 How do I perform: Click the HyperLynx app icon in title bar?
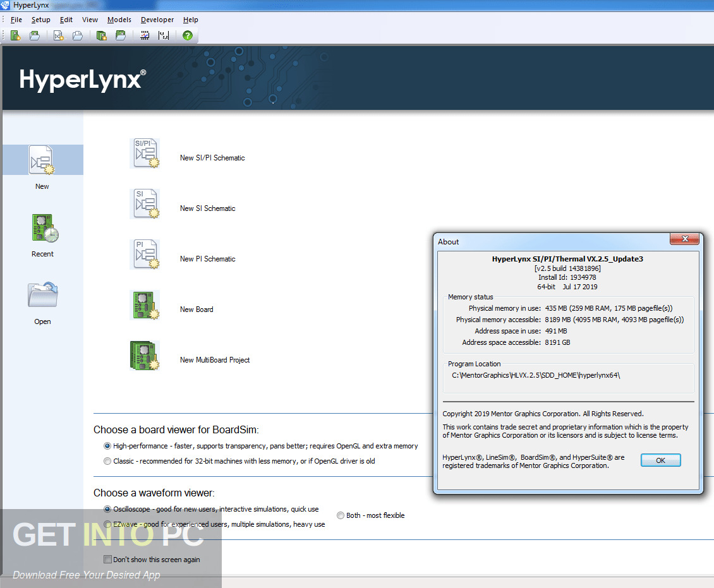(x=5, y=5)
